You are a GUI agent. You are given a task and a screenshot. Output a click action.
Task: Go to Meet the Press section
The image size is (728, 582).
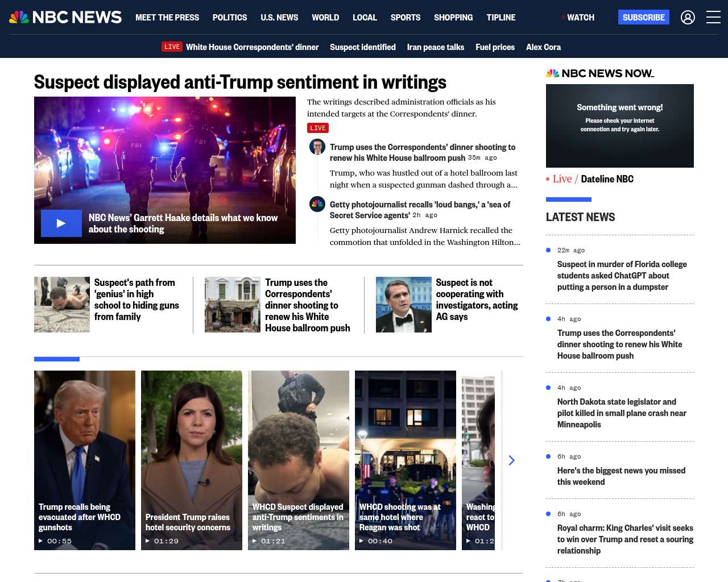coord(167,18)
